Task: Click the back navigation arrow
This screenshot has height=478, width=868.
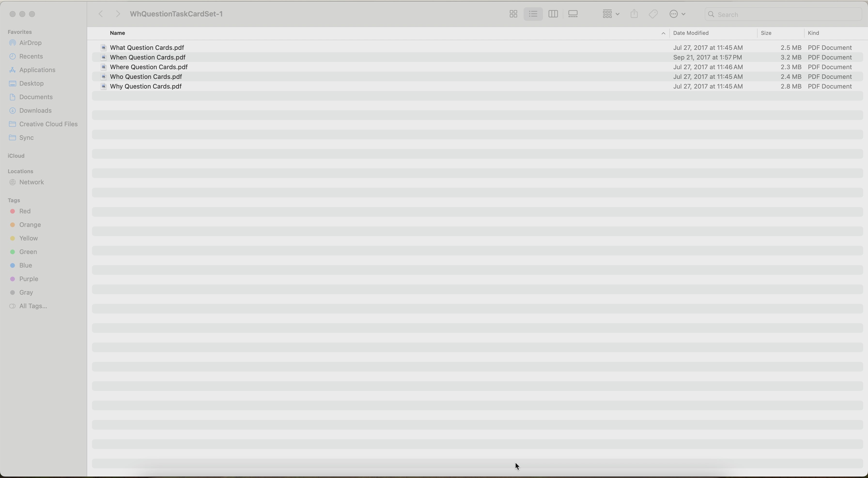Action: pos(101,14)
